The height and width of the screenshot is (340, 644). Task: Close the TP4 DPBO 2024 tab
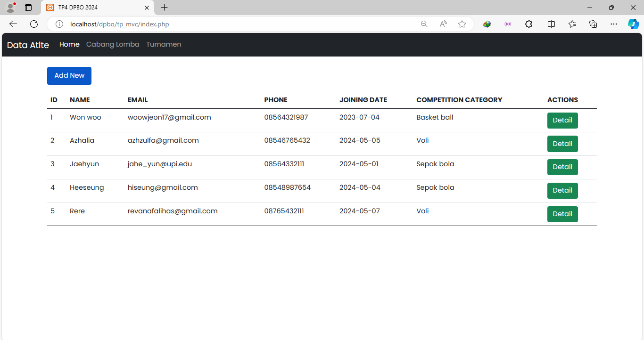[147, 8]
